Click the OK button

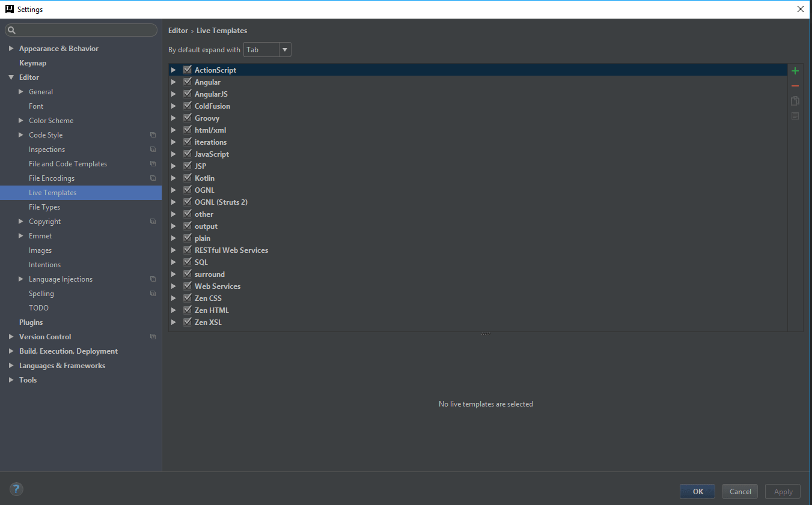(x=697, y=491)
